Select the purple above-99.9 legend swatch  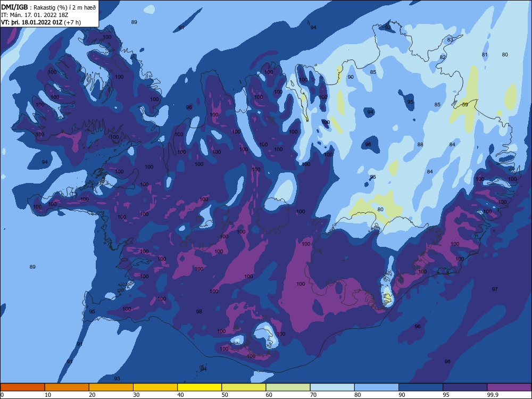coord(509,387)
